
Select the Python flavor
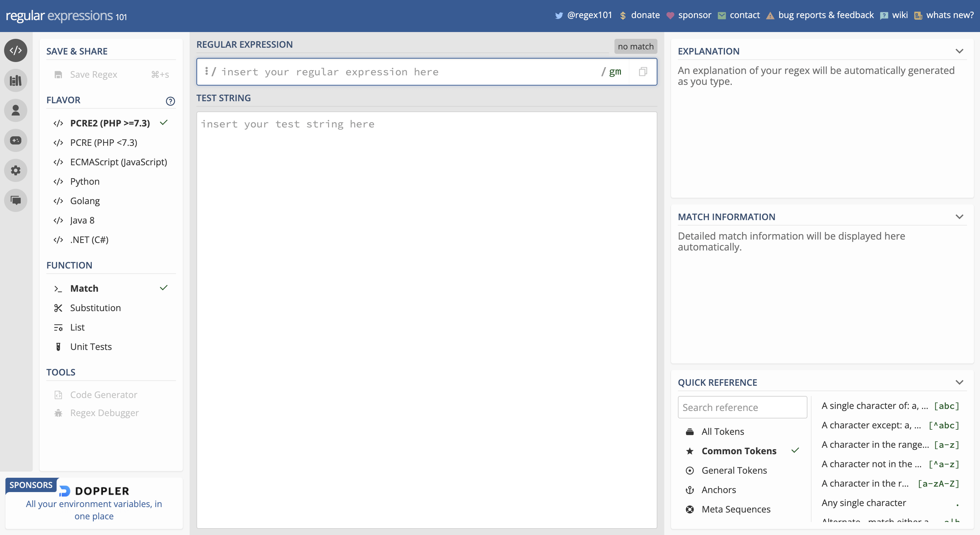(85, 181)
